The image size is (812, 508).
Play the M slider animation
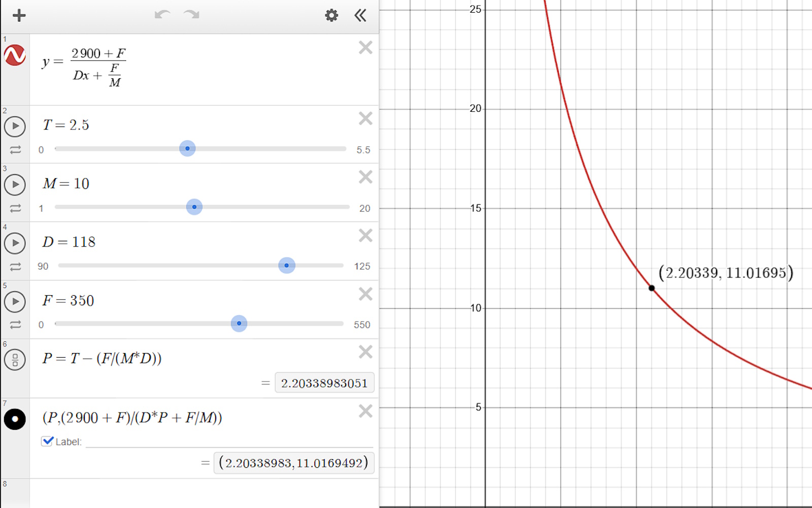15,185
